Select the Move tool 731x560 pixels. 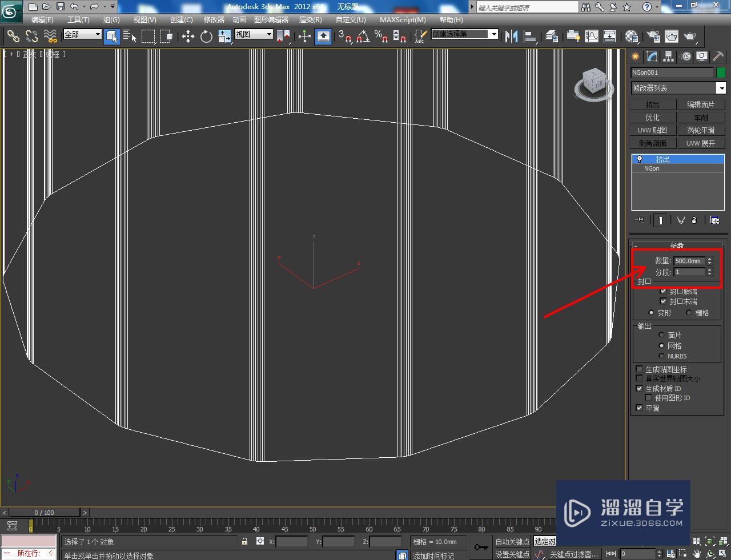(188, 37)
